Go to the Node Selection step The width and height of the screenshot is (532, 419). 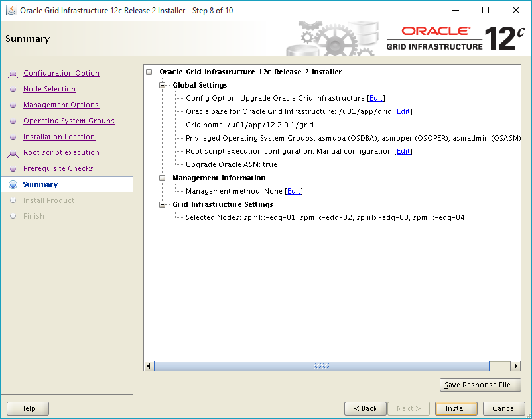tap(50, 89)
